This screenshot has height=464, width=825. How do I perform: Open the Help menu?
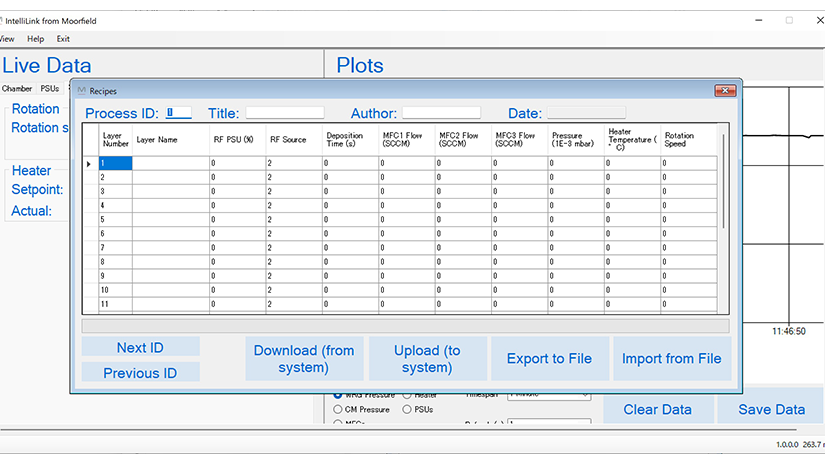pyautogui.click(x=36, y=39)
